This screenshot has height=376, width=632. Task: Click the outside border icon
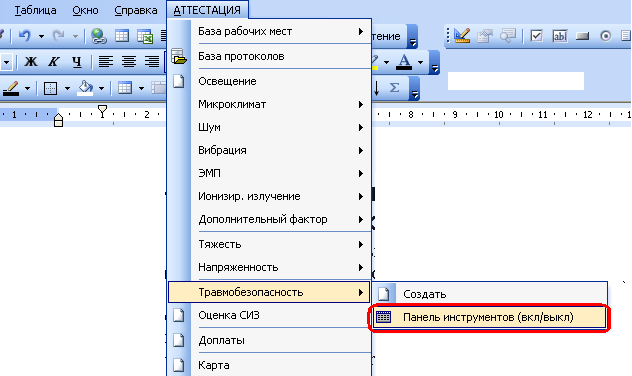pos(50,88)
